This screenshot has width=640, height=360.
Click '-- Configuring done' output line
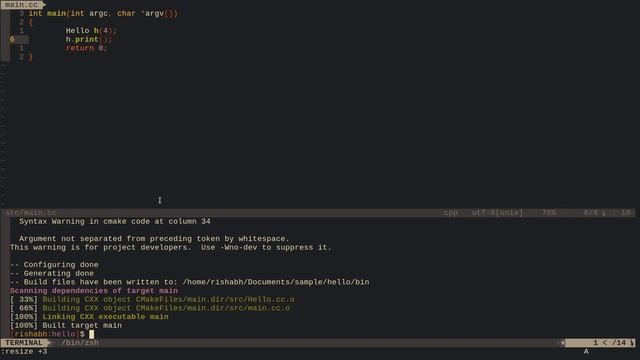click(x=54, y=264)
